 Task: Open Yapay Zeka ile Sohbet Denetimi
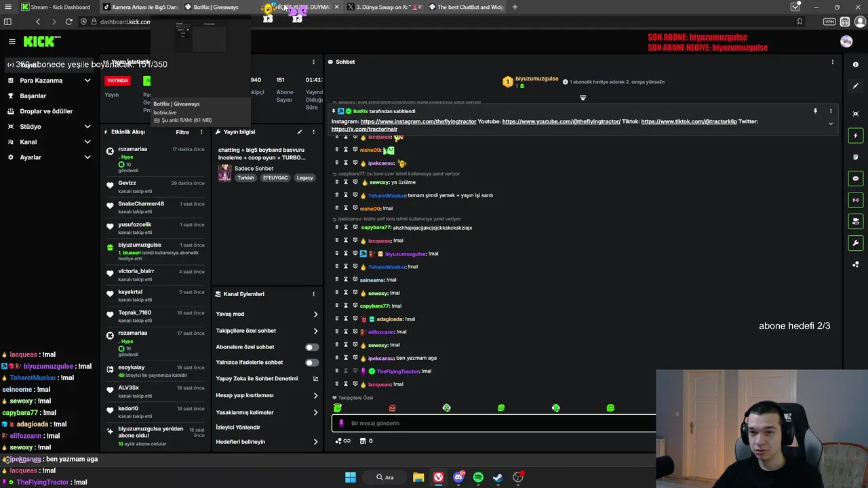(x=267, y=379)
